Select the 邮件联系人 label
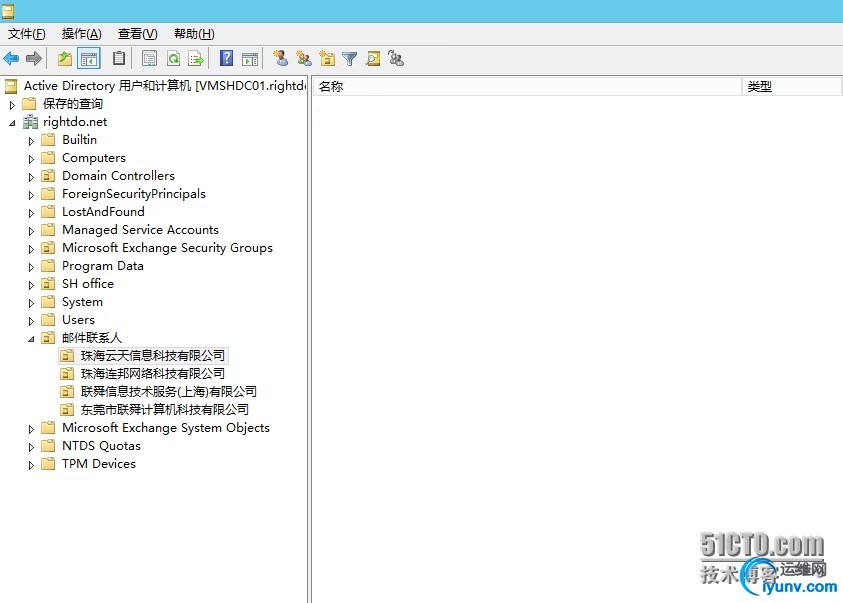Screen dimensions: 843x603 click(x=92, y=338)
